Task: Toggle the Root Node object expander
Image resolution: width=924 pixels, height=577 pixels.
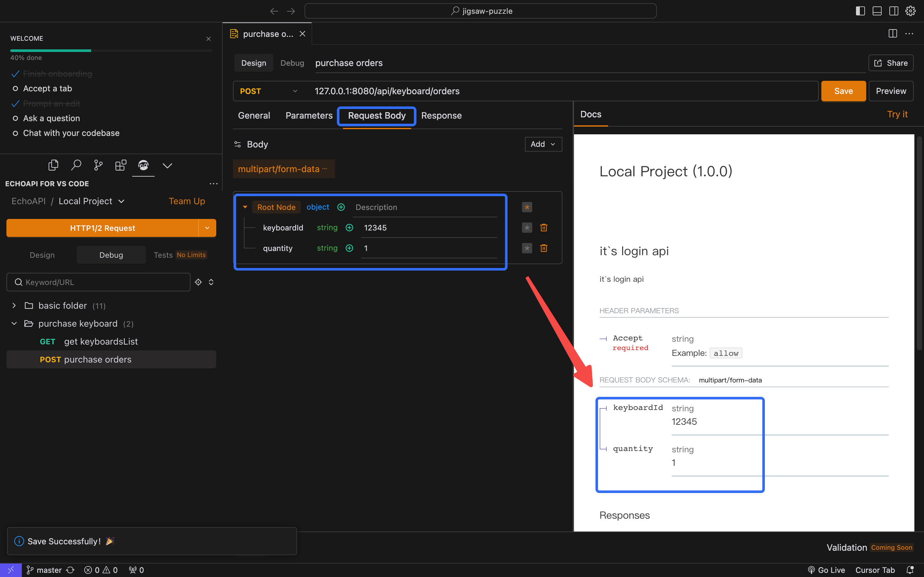Action: [246, 207]
